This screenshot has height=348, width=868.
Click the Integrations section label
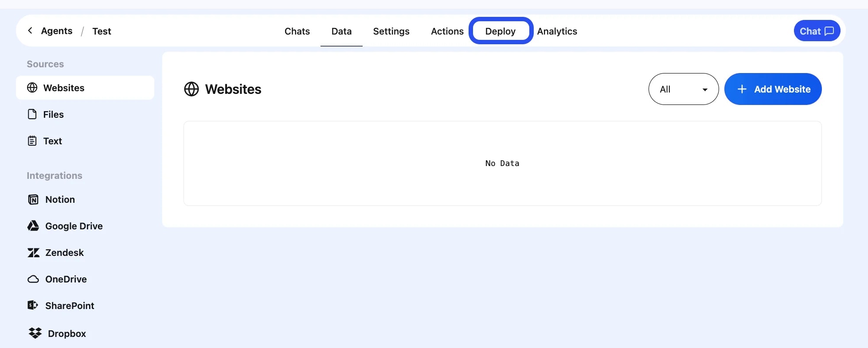(55, 175)
